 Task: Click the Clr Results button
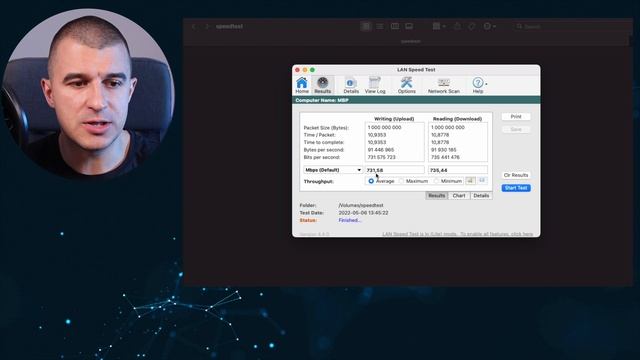point(516,175)
